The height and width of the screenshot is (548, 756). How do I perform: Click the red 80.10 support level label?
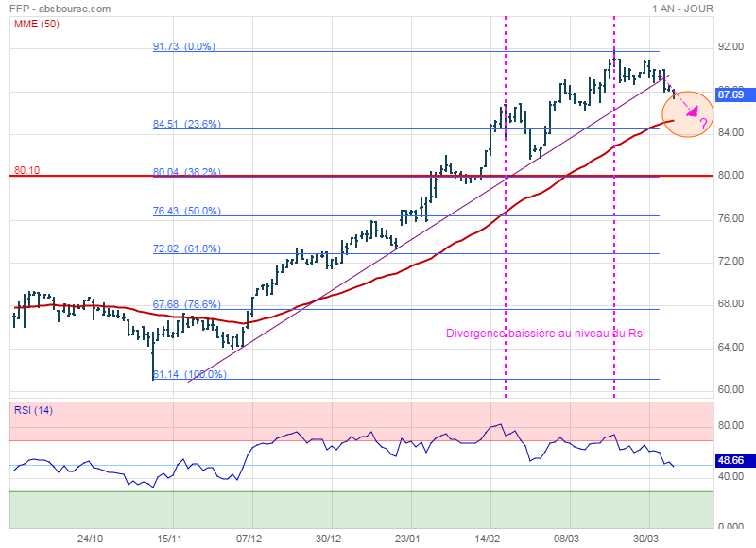pos(27,170)
